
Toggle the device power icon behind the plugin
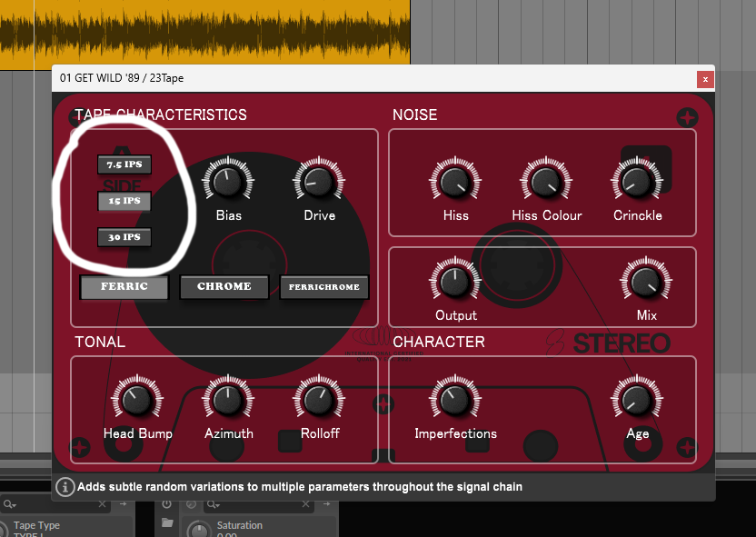pyautogui.click(x=167, y=504)
